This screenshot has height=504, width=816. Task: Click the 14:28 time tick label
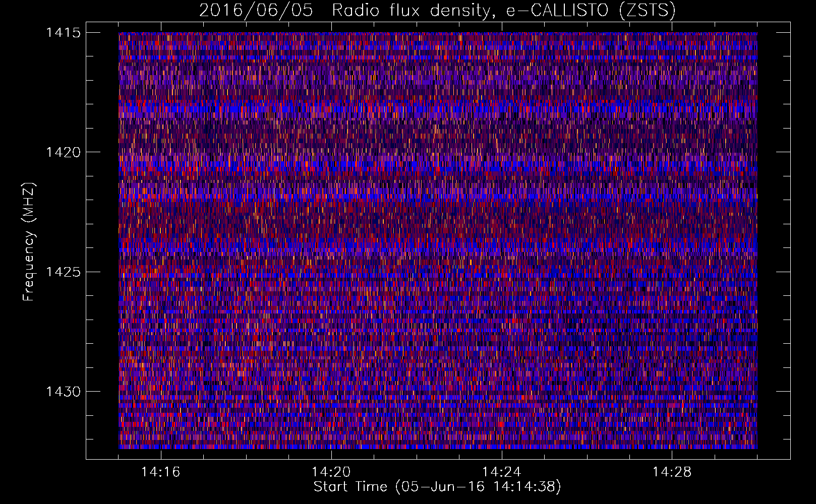coord(672,472)
